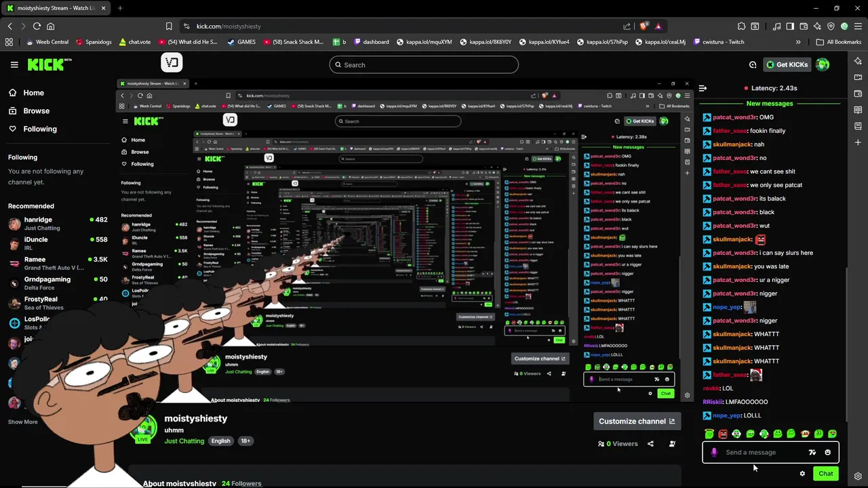Click the purple microphone icon in message box

[713, 452]
